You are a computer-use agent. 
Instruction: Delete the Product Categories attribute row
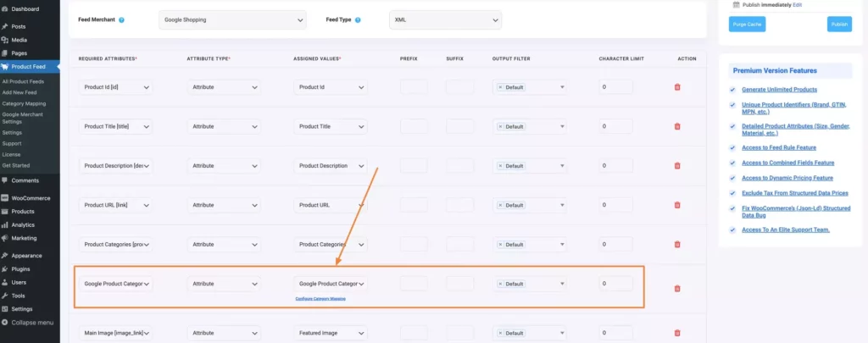(677, 245)
